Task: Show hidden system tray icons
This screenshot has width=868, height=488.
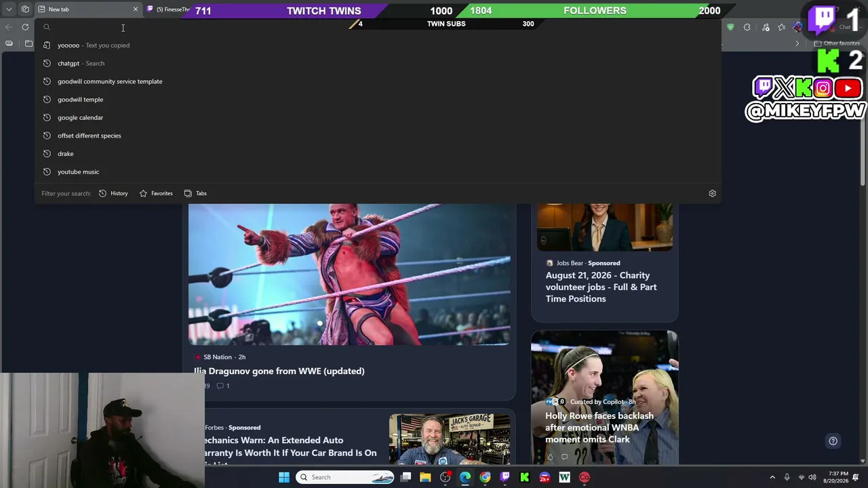Action: [772, 477]
